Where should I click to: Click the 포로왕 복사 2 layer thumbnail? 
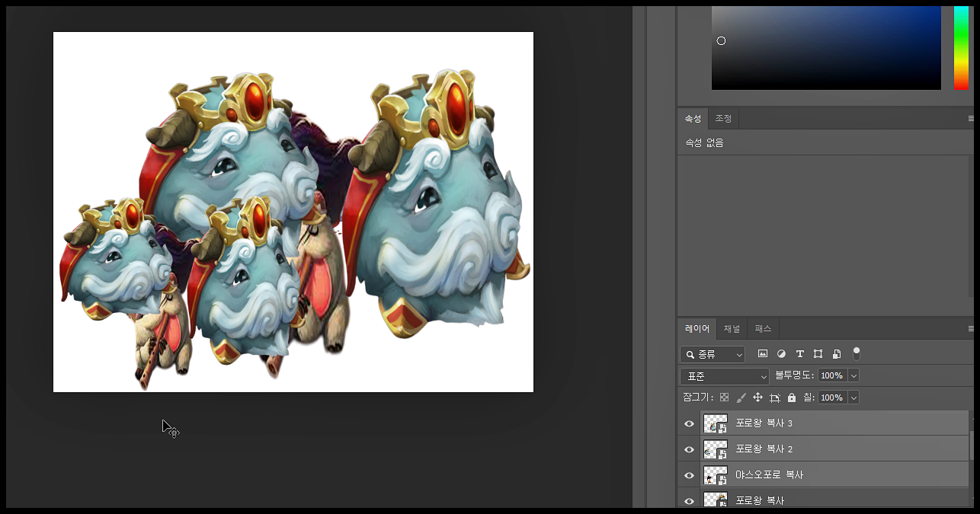715,449
